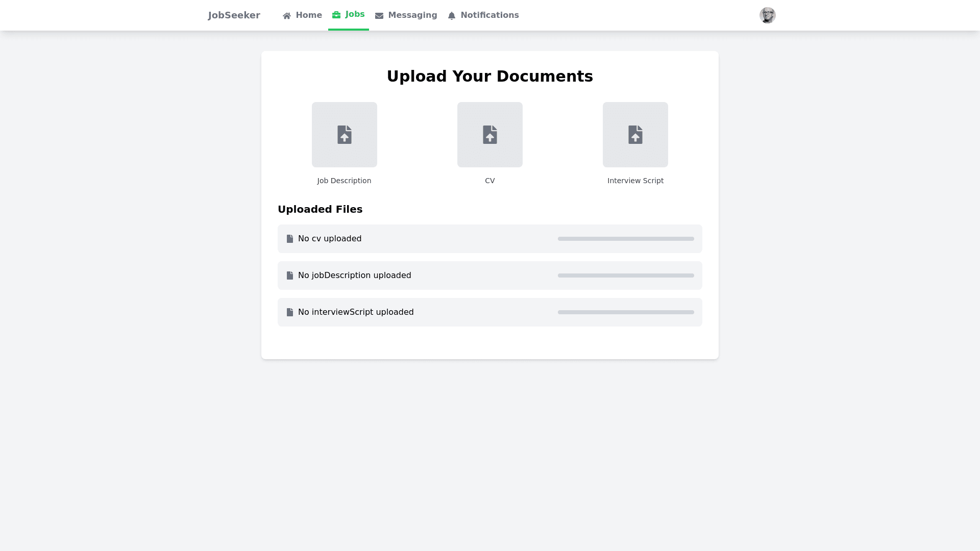Click the Home house icon
980x551 pixels.
[287, 16]
